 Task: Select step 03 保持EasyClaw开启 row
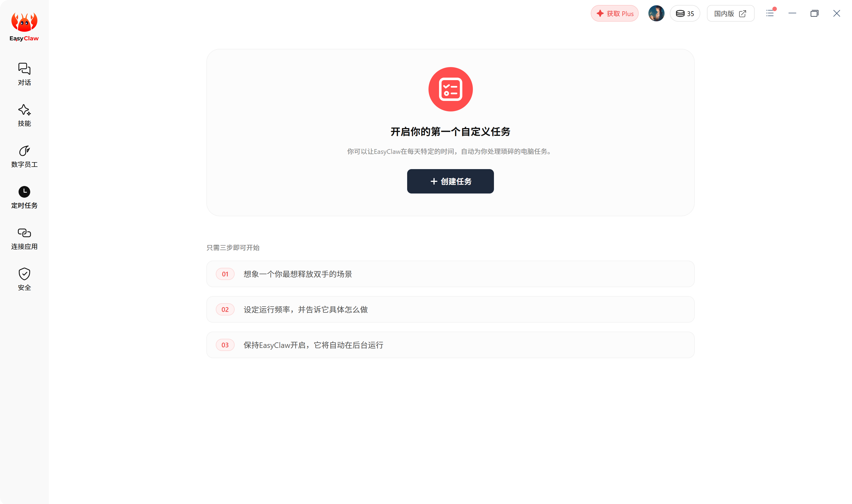tap(450, 345)
